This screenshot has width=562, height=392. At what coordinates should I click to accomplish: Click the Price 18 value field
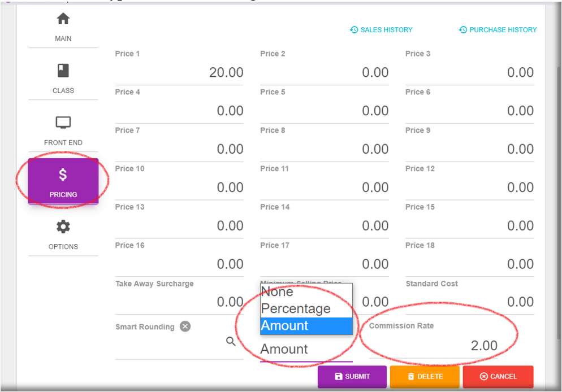[469, 264]
